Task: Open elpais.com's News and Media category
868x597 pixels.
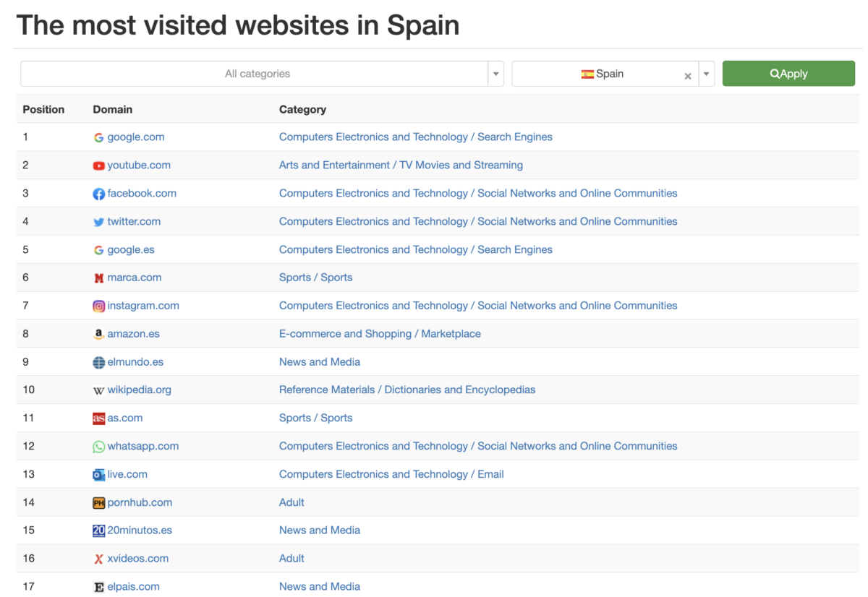Action: (320, 587)
